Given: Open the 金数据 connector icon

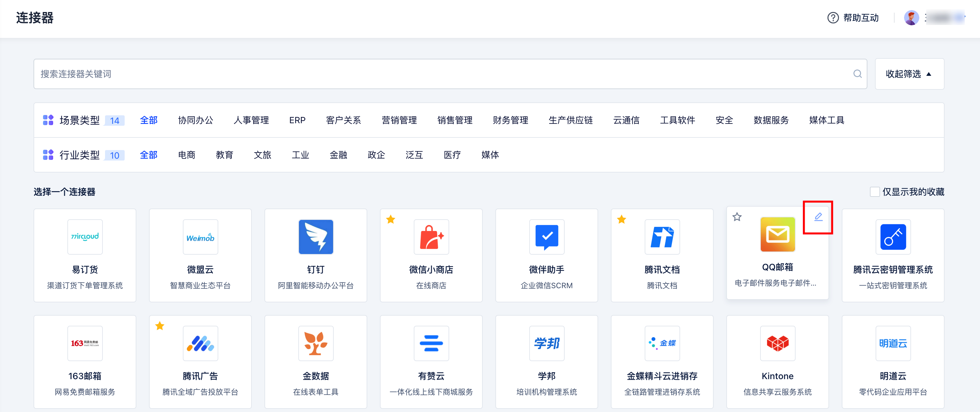Looking at the screenshot, I should coord(316,343).
